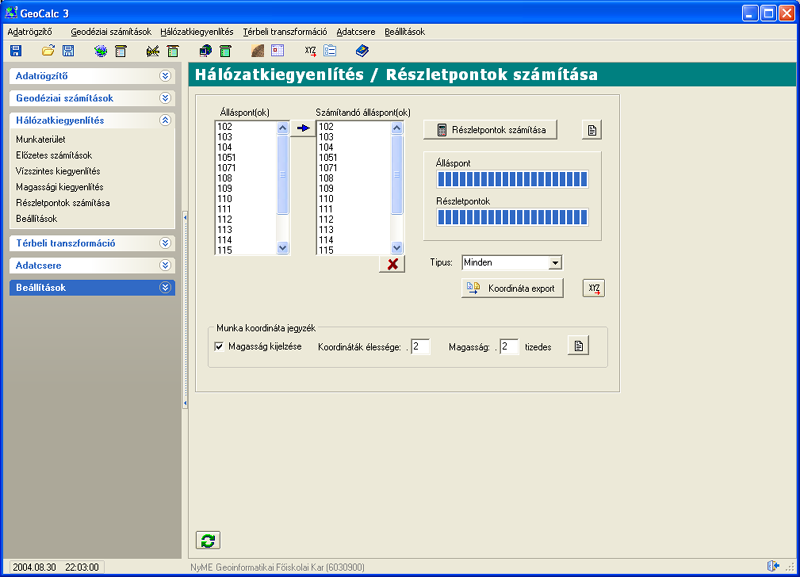This screenshot has width=800, height=577.
Task: Open document icon in Munka koordináta jegyzék
Action: [x=579, y=346]
